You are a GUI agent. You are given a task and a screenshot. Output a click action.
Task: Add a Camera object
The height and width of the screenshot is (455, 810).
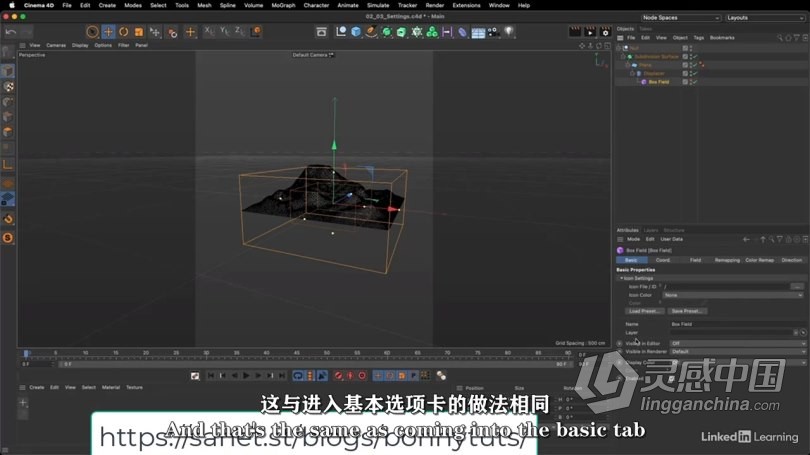(x=493, y=32)
